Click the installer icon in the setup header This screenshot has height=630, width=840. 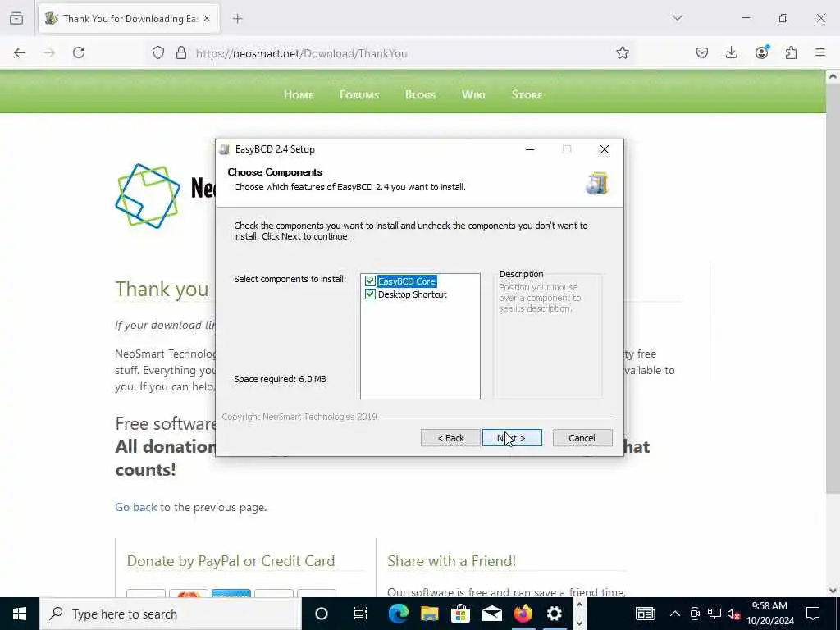[x=597, y=183]
